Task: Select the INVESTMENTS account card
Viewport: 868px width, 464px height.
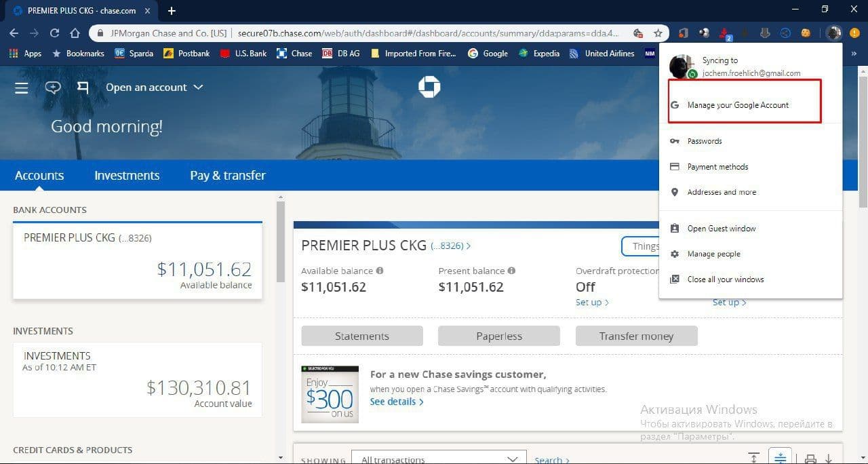Action: coord(137,379)
